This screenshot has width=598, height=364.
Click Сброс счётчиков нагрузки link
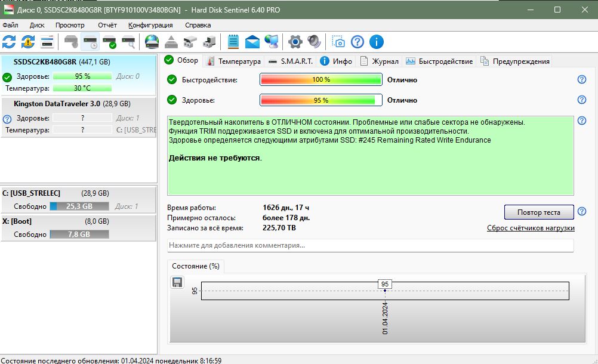pyautogui.click(x=531, y=228)
